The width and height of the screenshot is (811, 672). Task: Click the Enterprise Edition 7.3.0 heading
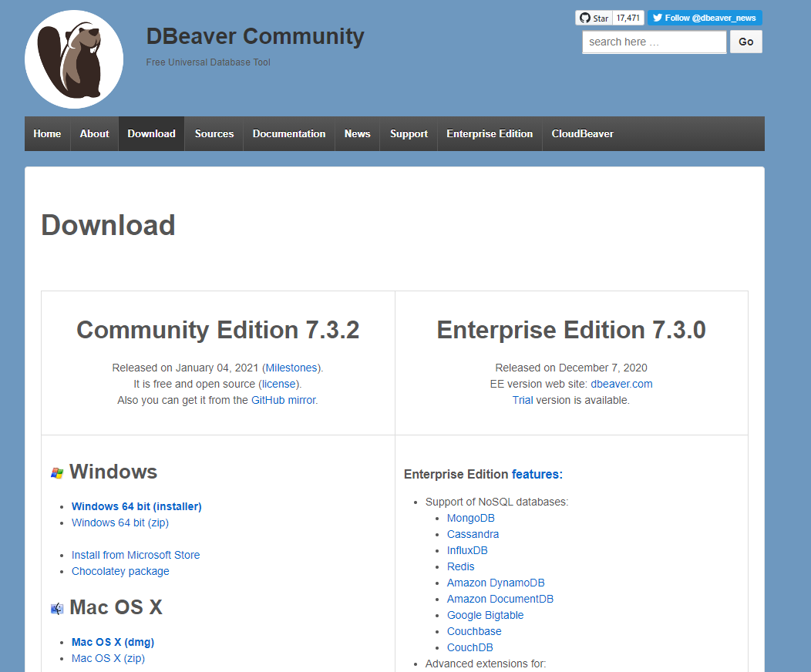pos(571,330)
